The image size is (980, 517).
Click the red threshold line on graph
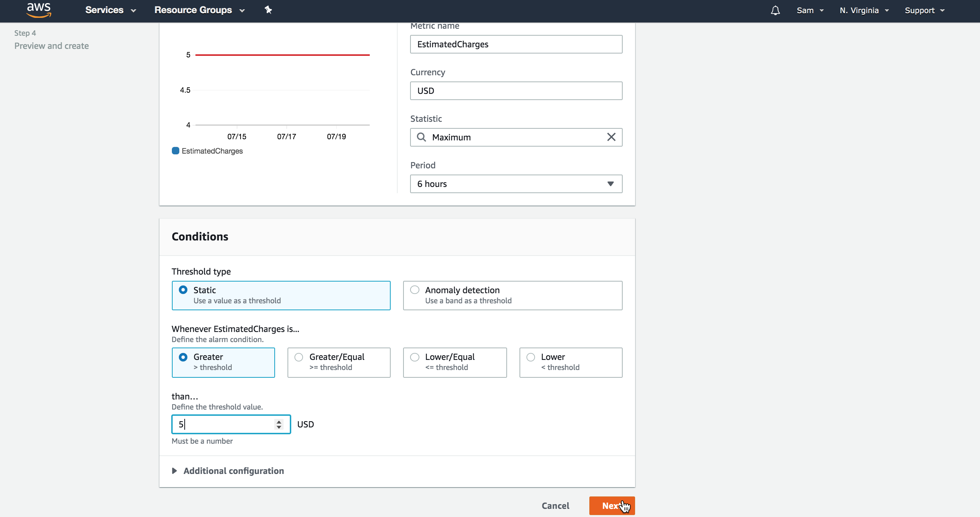point(282,55)
